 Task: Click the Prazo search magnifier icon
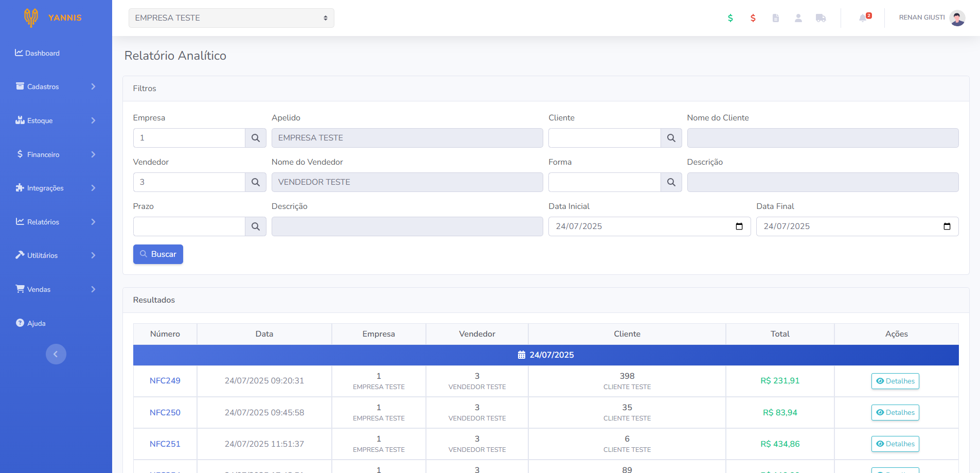(256, 226)
